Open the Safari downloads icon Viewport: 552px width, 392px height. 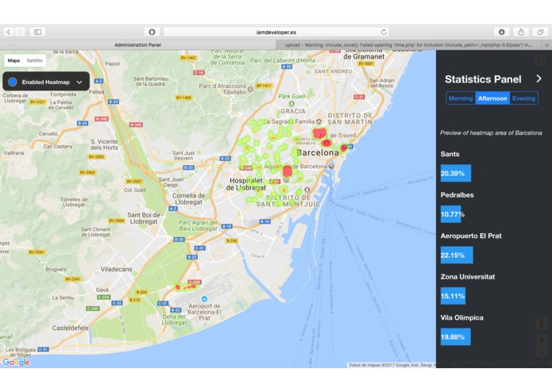tap(502, 32)
